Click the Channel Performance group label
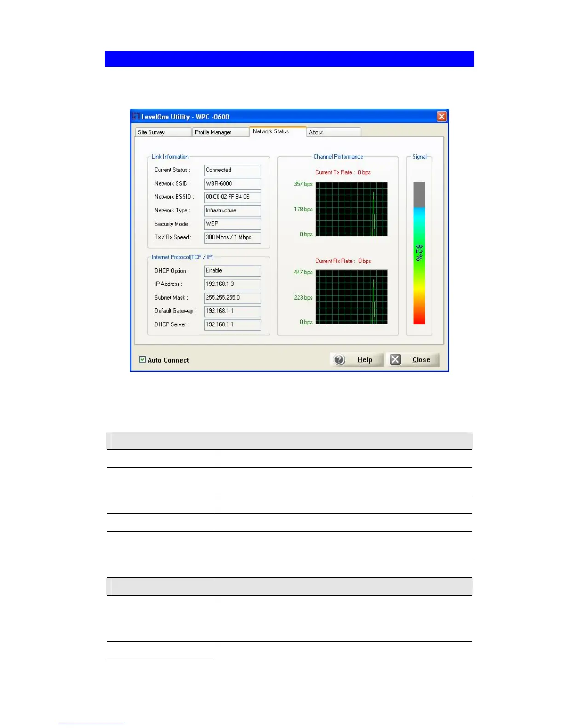The width and height of the screenshot is (563, 728). [339, 157]
